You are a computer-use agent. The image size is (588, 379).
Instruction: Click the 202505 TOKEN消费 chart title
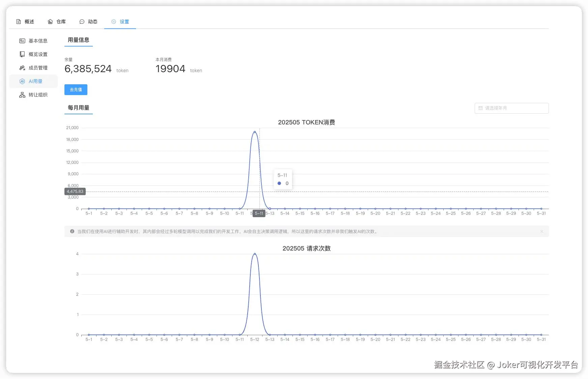[306, 122]
